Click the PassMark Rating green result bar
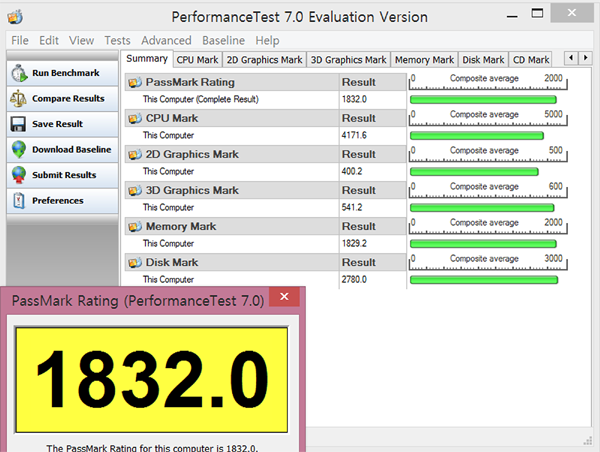The height and width of the screenshot is (452, 600). point(483,100)
